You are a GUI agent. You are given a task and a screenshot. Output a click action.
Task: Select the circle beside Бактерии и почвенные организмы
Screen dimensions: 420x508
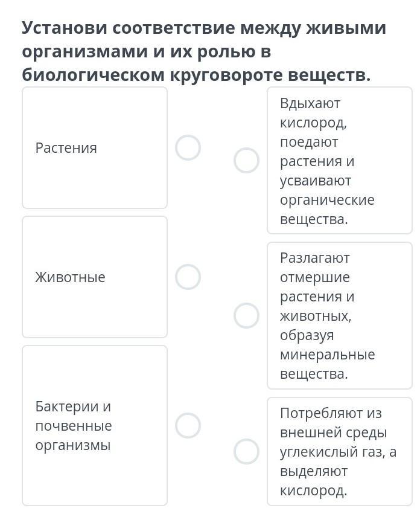click(x=188, y=425)
